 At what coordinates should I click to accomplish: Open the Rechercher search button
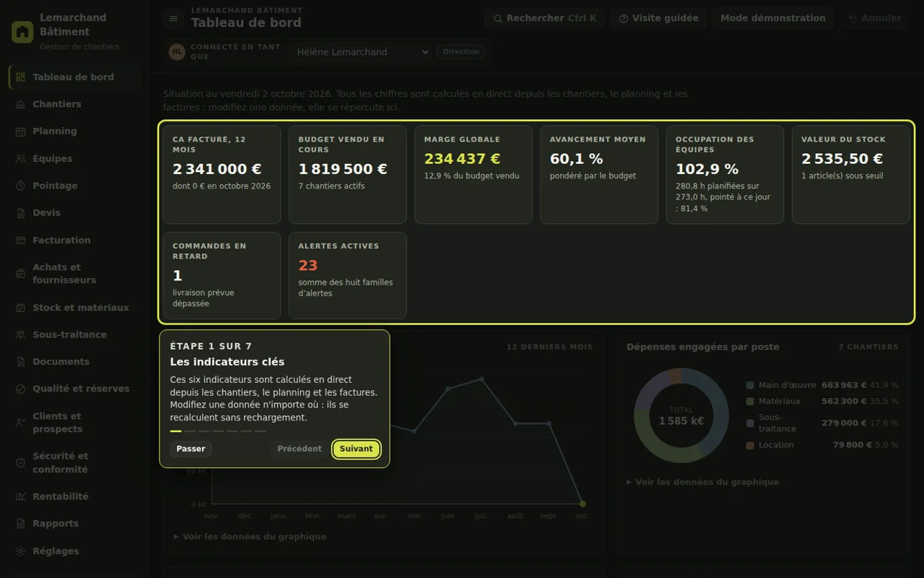[545, 18]
